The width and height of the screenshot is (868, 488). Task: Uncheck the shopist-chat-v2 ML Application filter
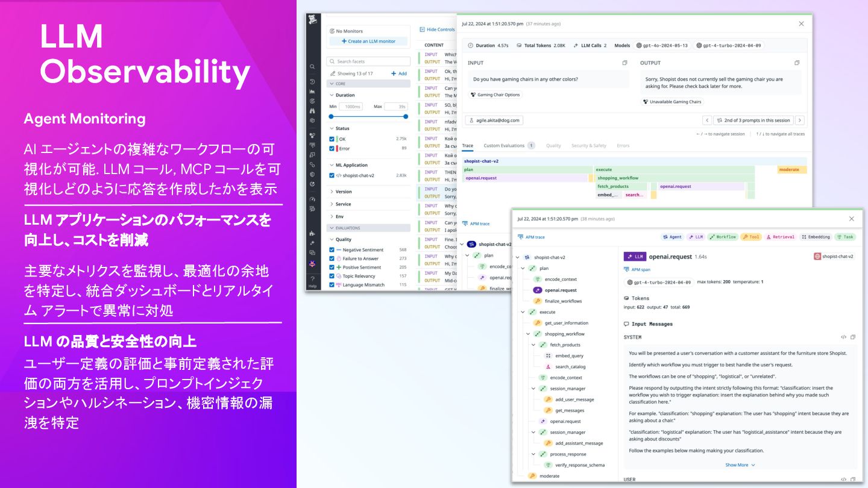(x=332, y=175)
